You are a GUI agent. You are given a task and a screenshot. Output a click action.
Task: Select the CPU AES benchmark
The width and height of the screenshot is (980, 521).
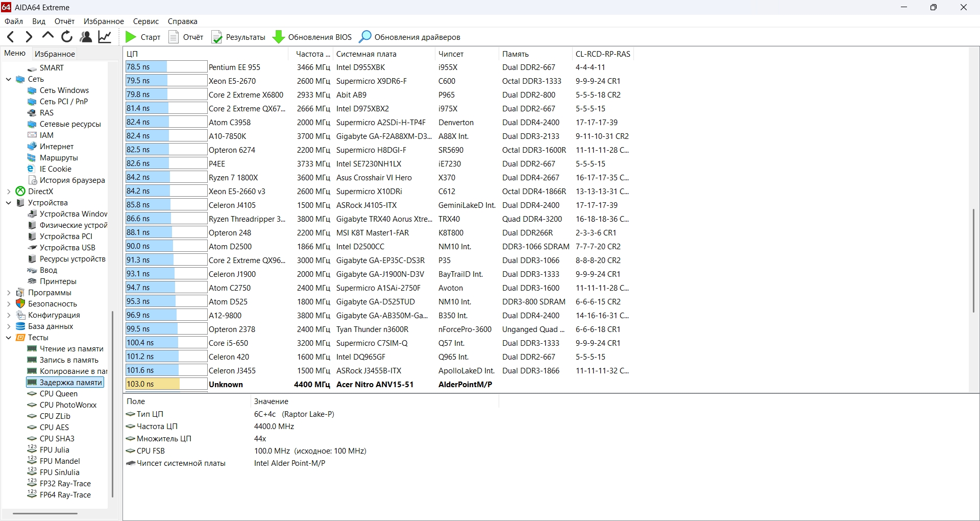(54, 428)
